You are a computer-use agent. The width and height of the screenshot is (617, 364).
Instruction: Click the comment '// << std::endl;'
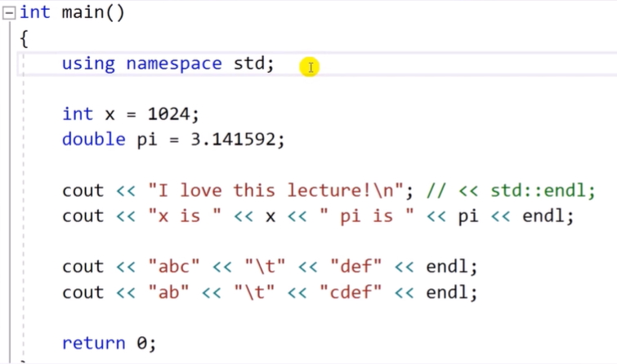pyautogui.click(x=511, y=191)
